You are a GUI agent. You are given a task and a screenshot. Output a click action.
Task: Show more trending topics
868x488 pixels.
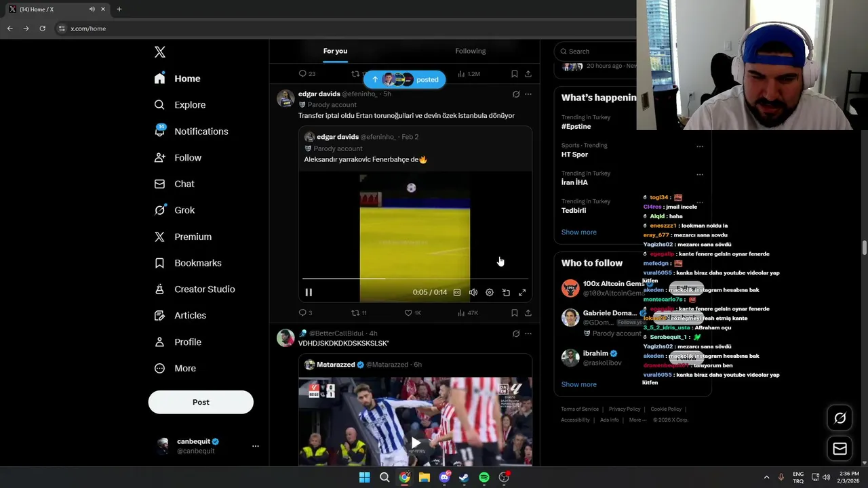579,232
